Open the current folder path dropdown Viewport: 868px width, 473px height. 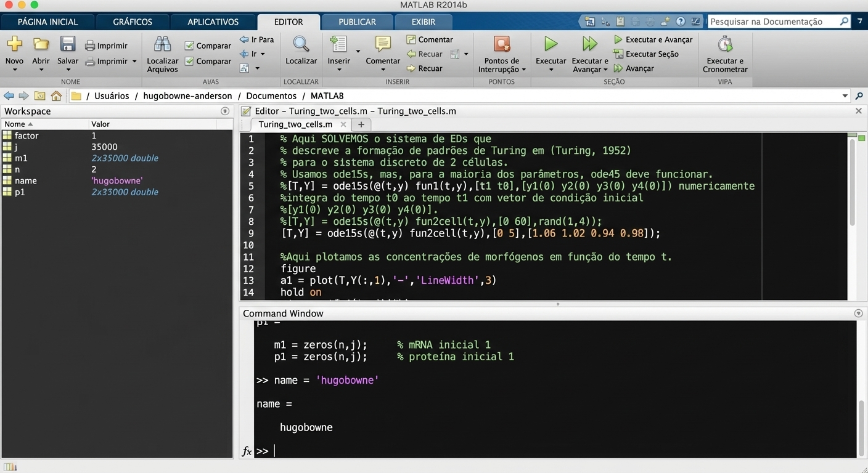pyautogui.click(x=845, y=96)
